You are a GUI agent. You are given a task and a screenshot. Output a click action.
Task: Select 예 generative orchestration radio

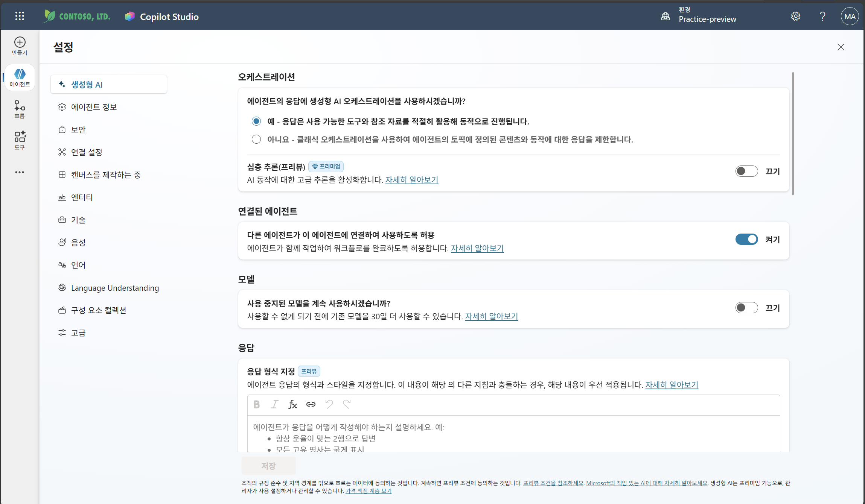pyautogui.click(x=256, y=121)
